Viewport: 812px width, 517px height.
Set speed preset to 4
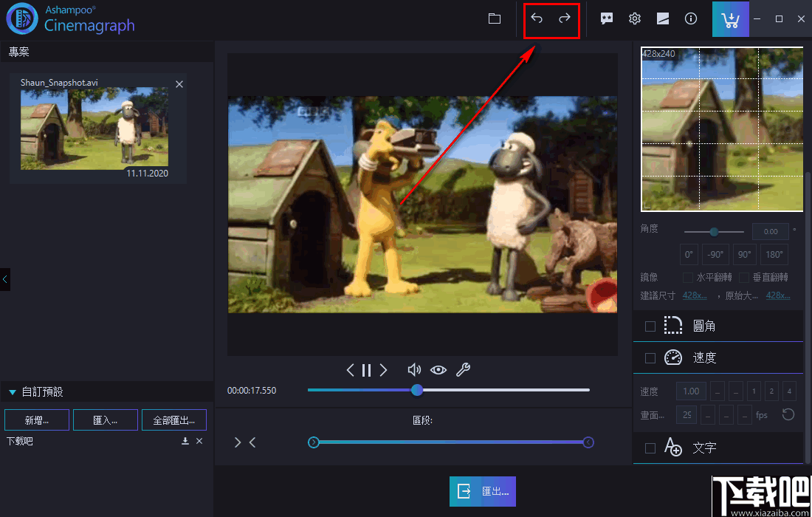789,391
